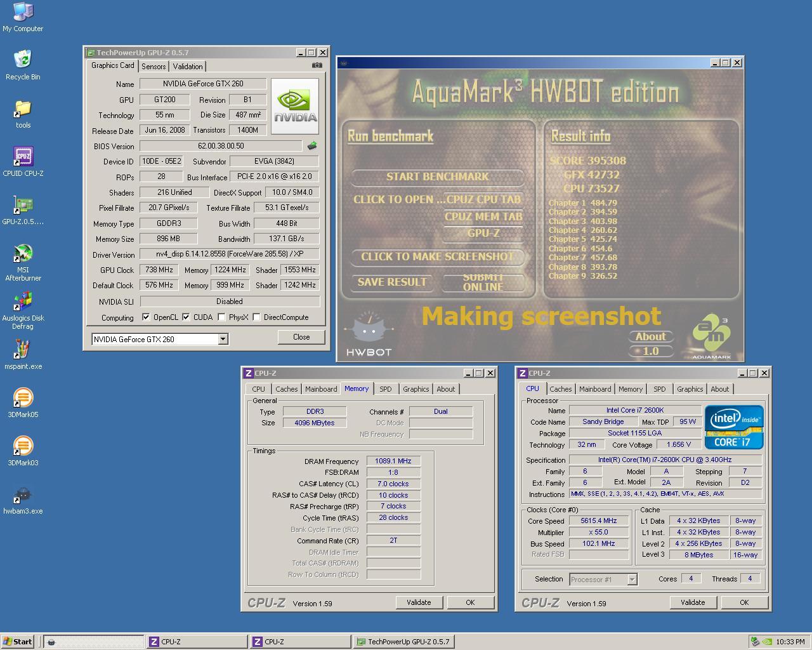Open My Computer desktop icon
The width and height of the screenshot is (812, 650).
23,17
